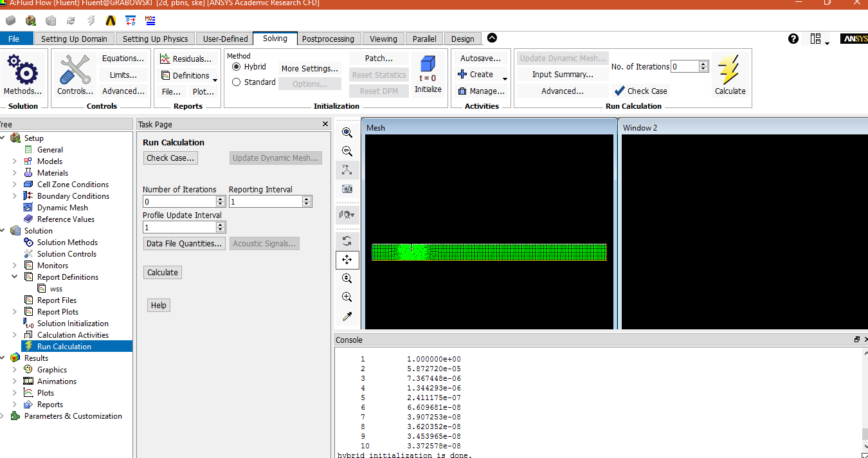Expand the Models tree node

coord(15,161)
